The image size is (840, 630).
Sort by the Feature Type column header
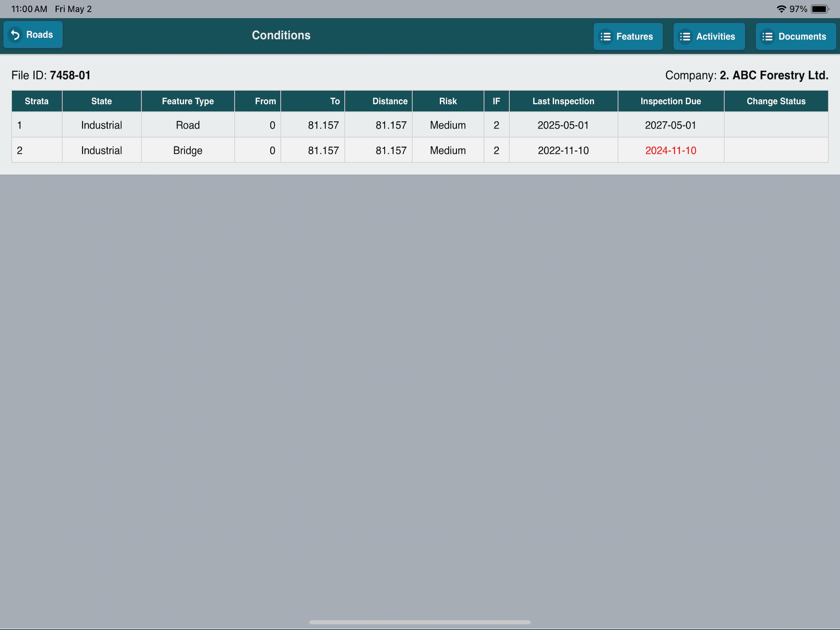188,101
